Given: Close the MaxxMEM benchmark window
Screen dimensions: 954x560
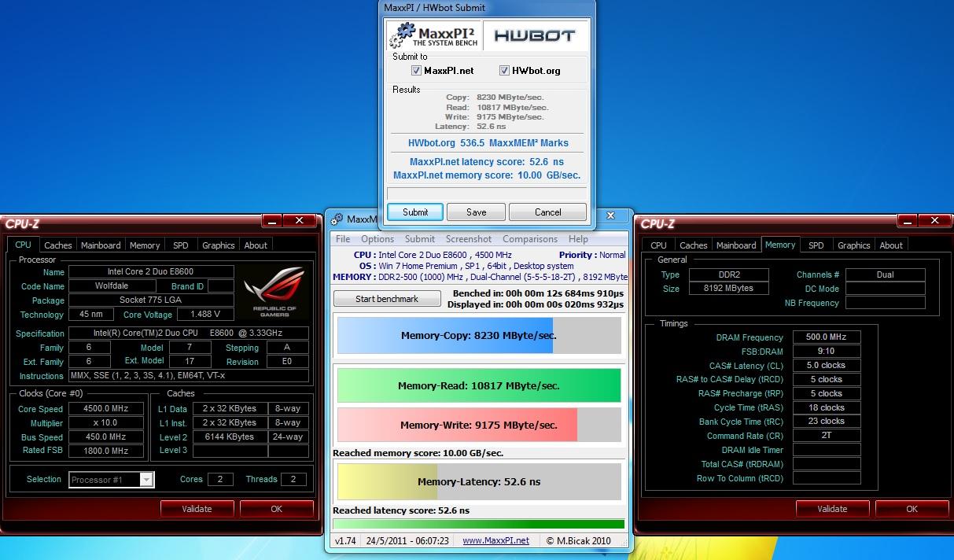Looking at the screenshot, I should point(612,215).
